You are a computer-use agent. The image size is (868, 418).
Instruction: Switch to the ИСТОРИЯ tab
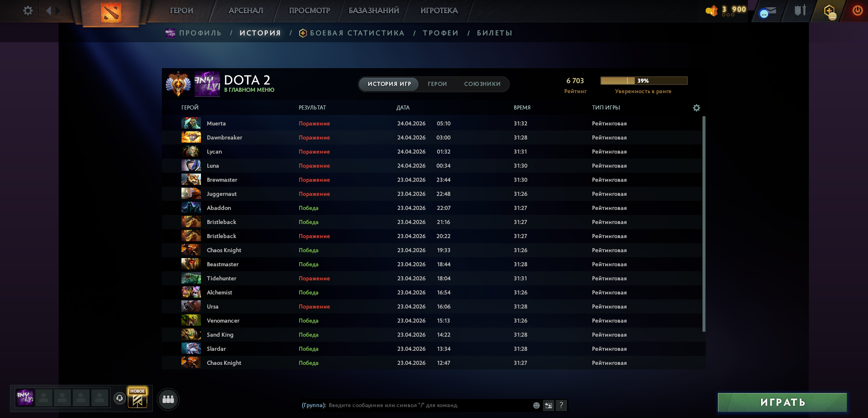(x=260, y=33)
